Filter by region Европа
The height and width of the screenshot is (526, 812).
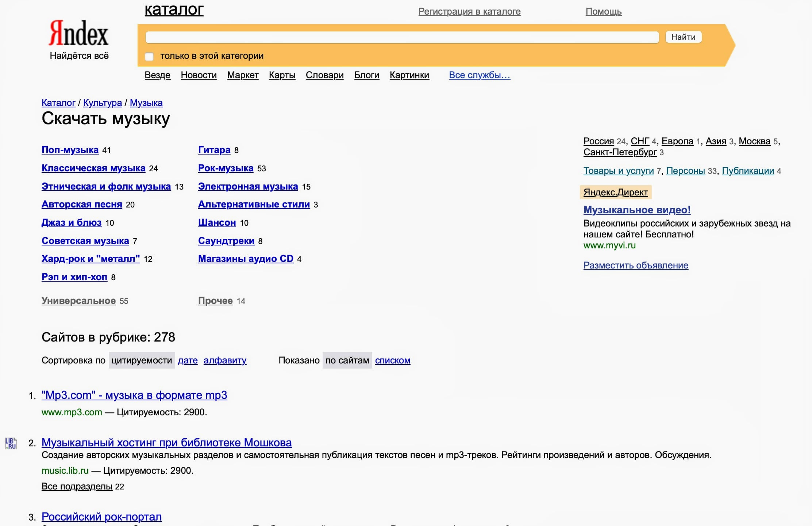click(677, 141)
